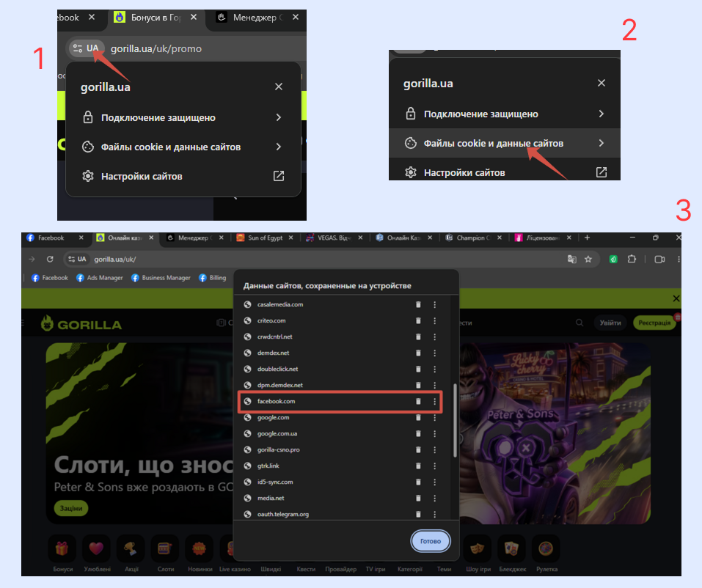Open the Акції category icon
Screen dimensions: 702x588
[x=131, y=548]
